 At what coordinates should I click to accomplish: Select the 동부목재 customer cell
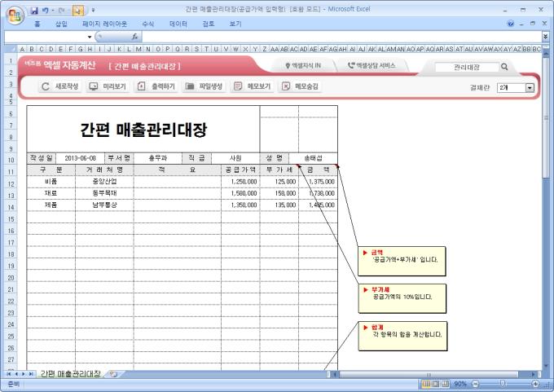click(104, 193)
